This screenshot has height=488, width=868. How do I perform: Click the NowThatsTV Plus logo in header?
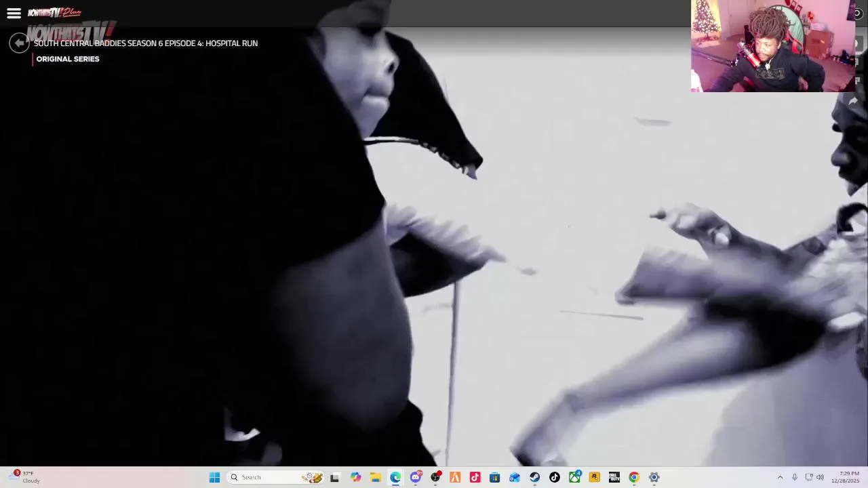coord(54,13)
